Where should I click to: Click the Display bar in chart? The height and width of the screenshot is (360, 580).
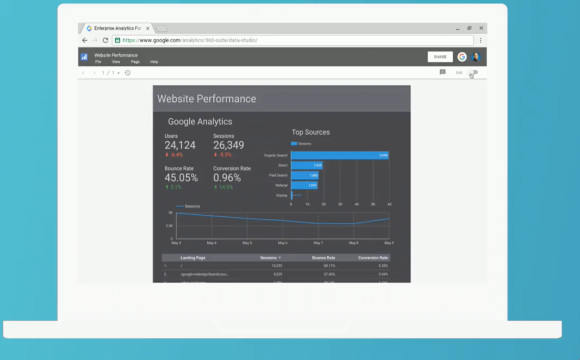pyautogui.click(x=292, y=195)
